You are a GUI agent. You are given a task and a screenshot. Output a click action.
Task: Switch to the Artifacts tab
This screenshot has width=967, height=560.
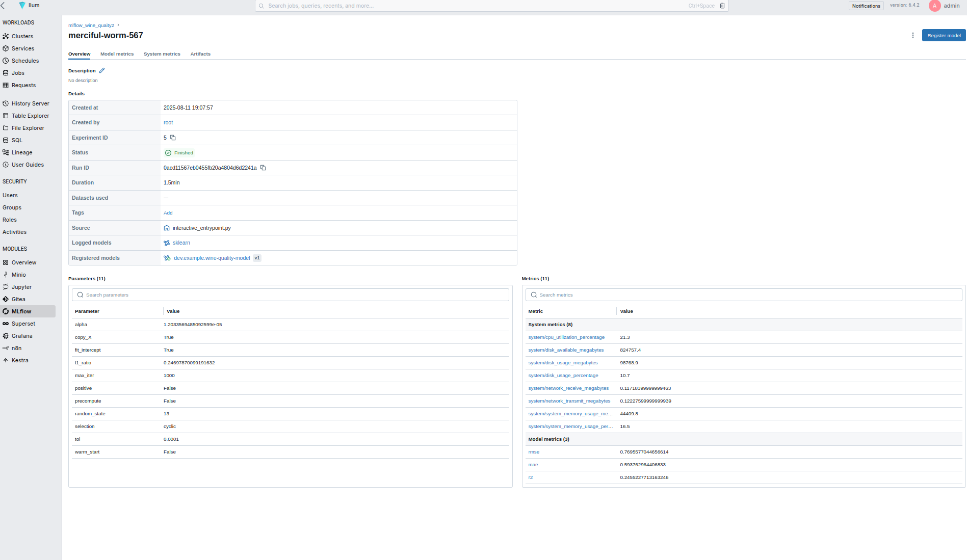pos(200,54)
